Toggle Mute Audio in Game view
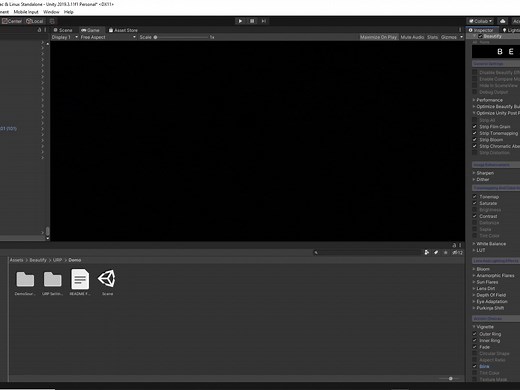The image size is (520, 390). [x=412, y=37]
